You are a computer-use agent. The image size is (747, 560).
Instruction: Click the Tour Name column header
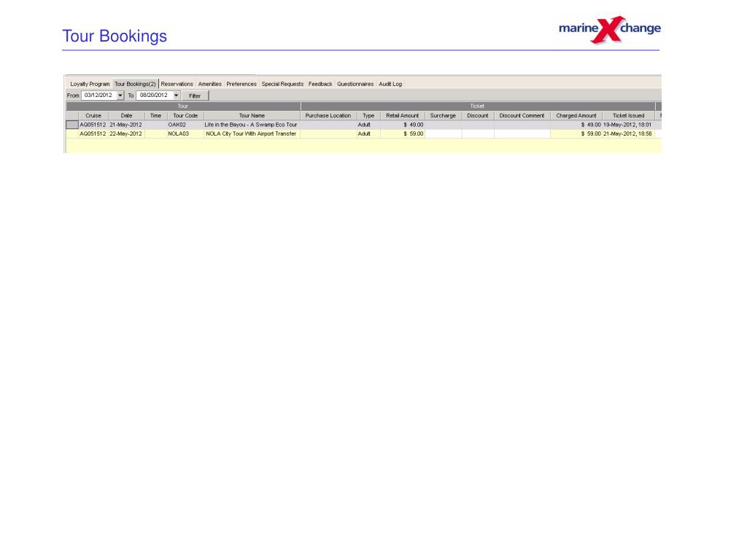(252, 116)
